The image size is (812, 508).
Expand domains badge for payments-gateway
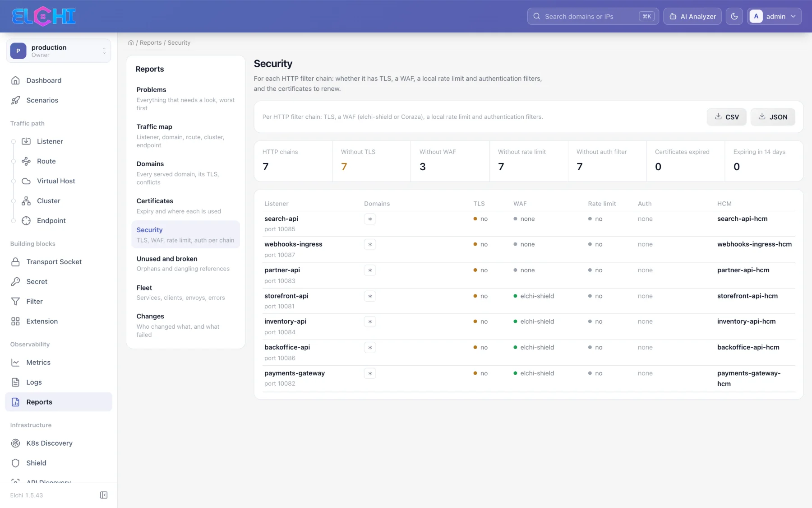pyautogui.click(x=370, y=373)
